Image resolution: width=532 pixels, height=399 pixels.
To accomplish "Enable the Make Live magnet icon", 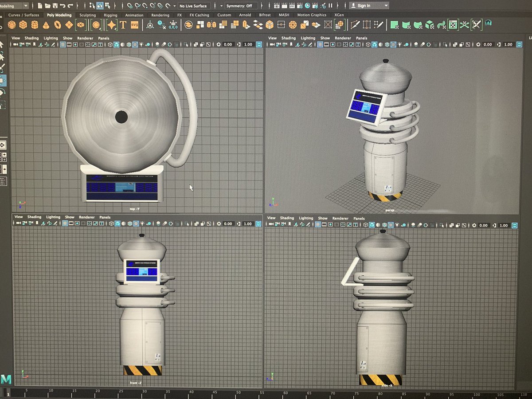I will click(x=168, y=6).
